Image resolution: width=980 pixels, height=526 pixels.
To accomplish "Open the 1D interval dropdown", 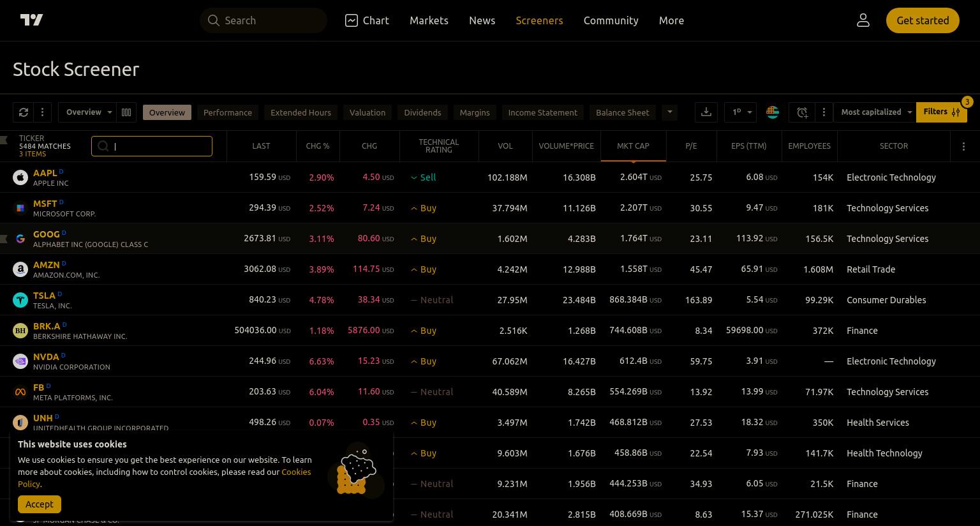I will click(740, 112).
